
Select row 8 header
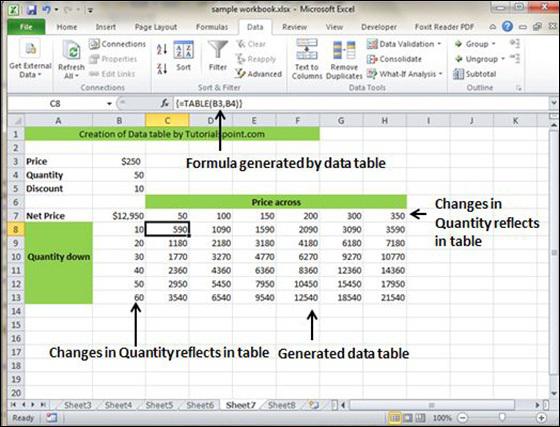(16, 229)
